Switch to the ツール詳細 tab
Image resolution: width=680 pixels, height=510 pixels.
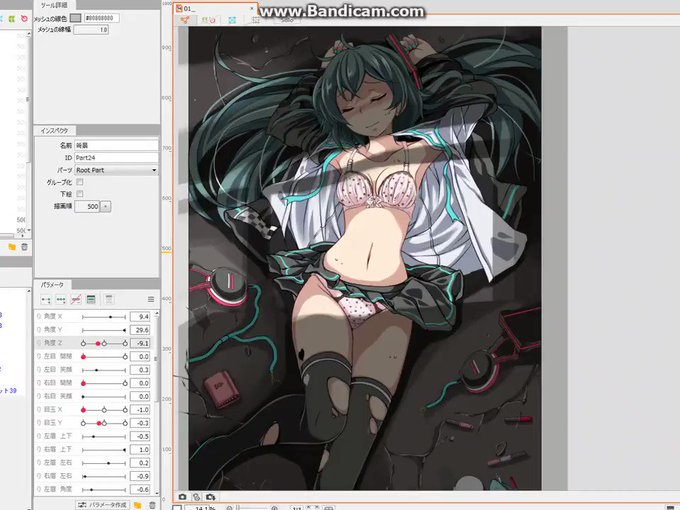(x=53, y=5)
